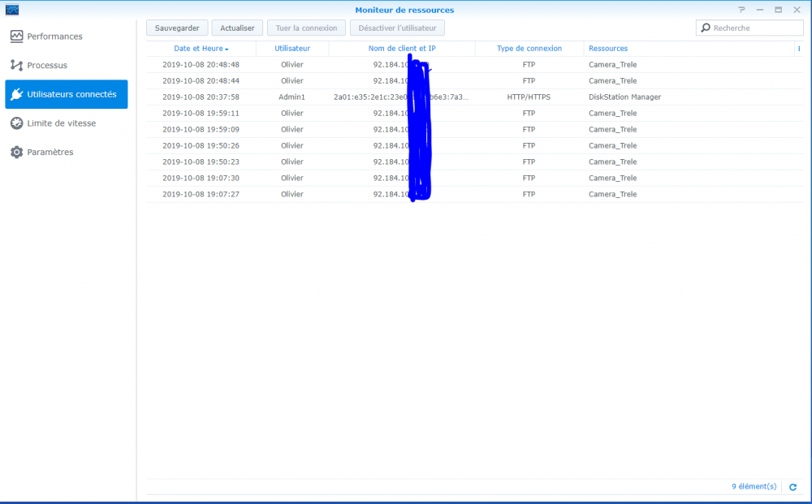This screenshot has height=504, width=812.
Task: Open the column options three-dot menu
Action: click(799, 49)
